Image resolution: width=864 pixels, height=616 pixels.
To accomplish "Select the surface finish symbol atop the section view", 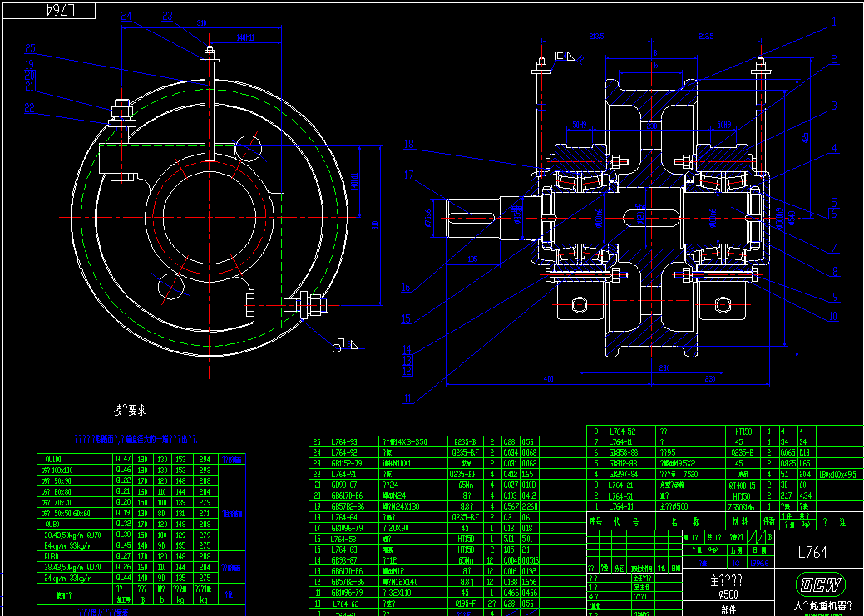I will point(568,57).
